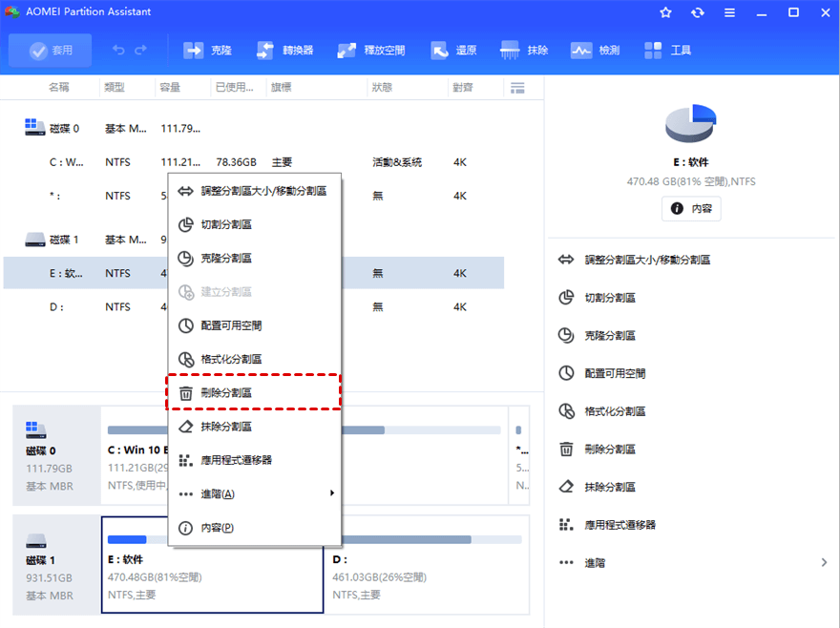This screenshot has height=628, width=840.
Task: Open the 抹除 wipe tool
Action: pyautogui.click(x=523, y=51)
